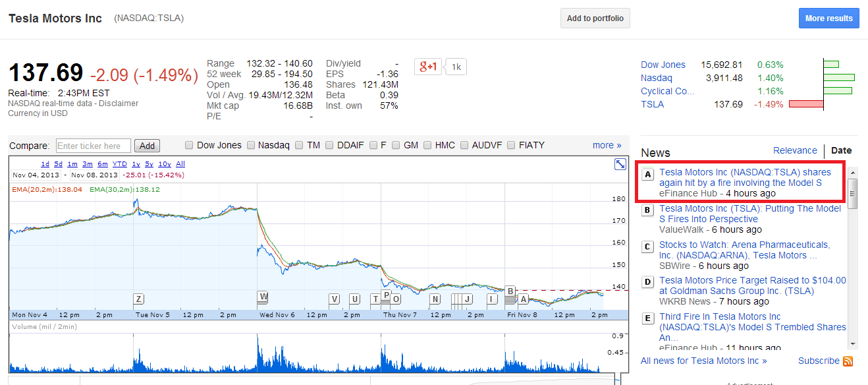Screen dimensions: 868x385
Task: Click the D letter icon in news list
Action: [x=648, y=282]
